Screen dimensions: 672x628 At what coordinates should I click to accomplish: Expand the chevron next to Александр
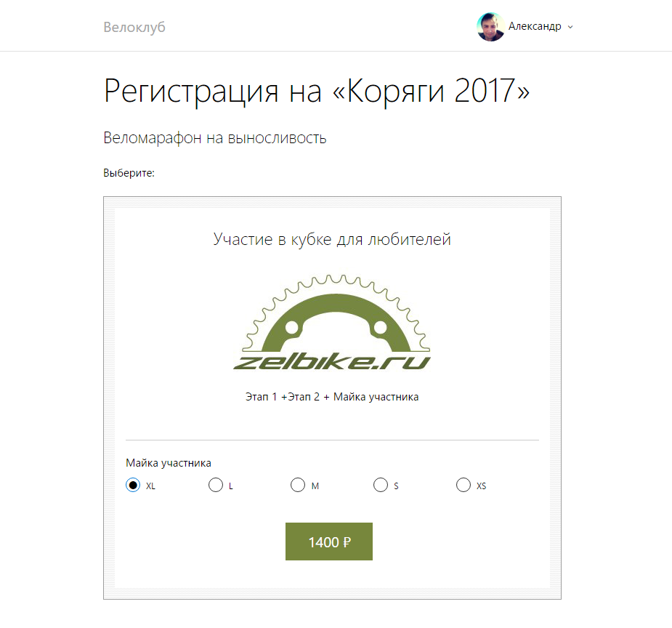pyautogui.click(x=570, y=27)
